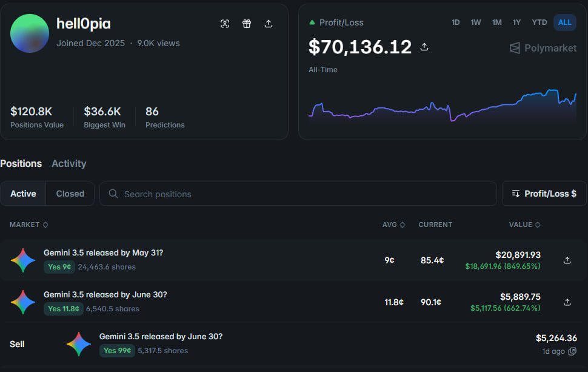The height and width of the screenshot is (372, 588).
Task: Select the YTD profit timeframe
Action: [x=539, y=22]
